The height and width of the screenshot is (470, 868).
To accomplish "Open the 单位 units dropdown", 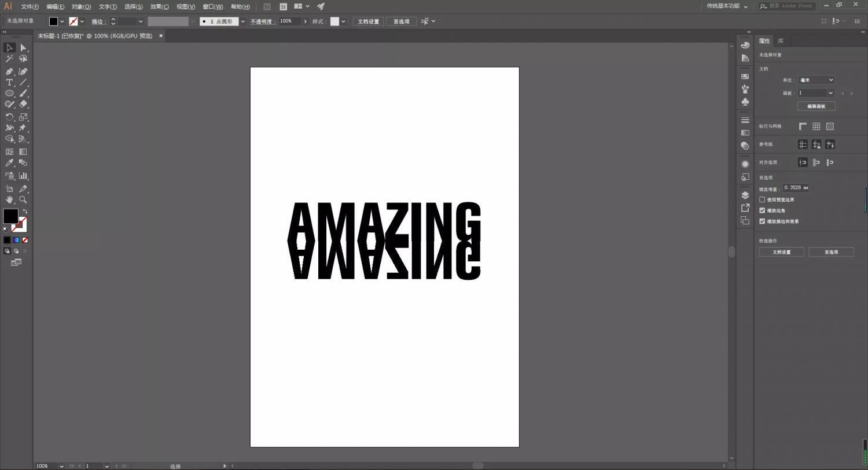I will [x=816, y=80].
